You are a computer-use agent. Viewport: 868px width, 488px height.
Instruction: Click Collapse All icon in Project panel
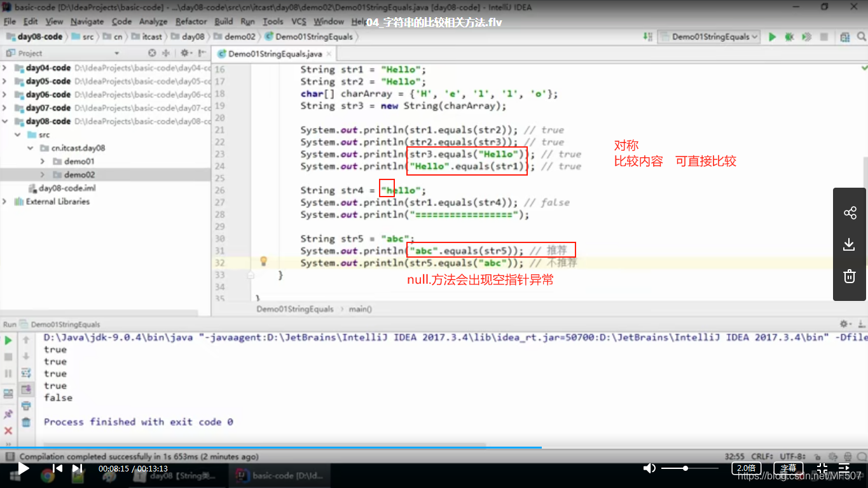click(x=166, y=53)
